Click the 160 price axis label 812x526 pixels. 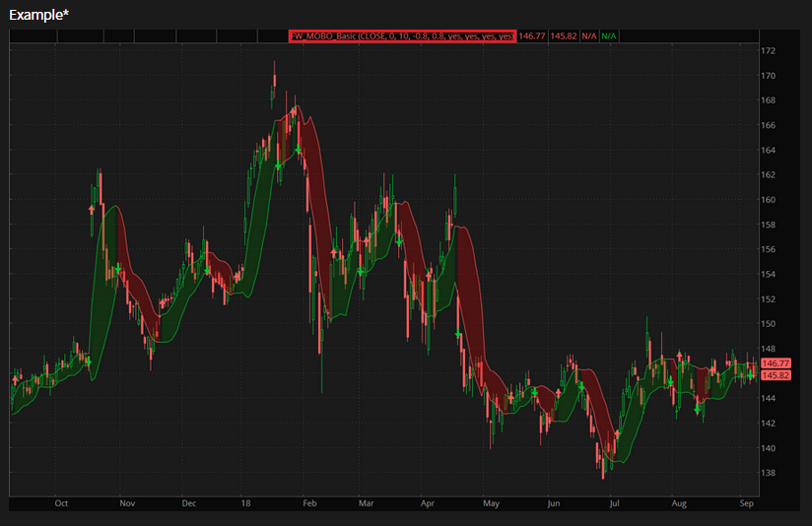pyautogui.click(x=768, y=200)
